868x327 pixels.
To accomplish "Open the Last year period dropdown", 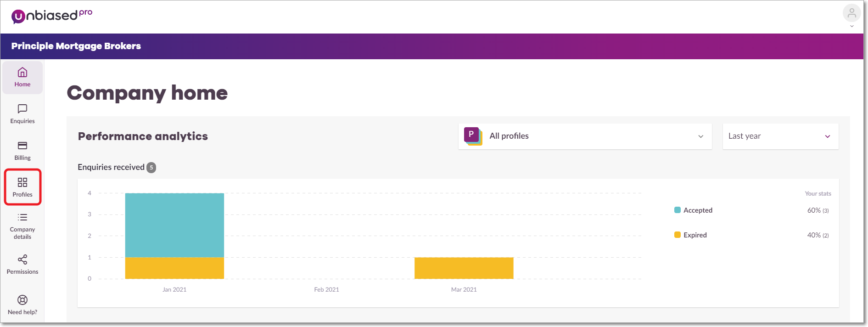I will (x=780, y=136).
